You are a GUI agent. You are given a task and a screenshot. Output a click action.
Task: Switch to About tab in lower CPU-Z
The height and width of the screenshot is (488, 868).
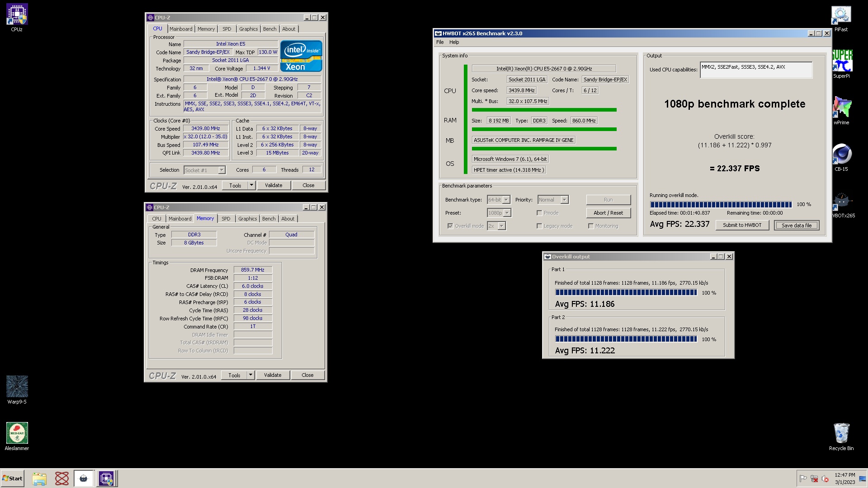click(288, 219)
